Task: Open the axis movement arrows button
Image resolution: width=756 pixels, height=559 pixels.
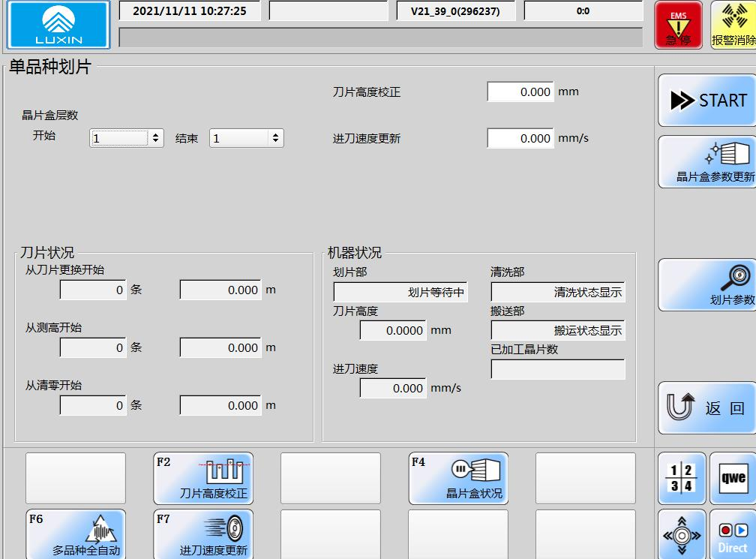Action: [682, 536]
